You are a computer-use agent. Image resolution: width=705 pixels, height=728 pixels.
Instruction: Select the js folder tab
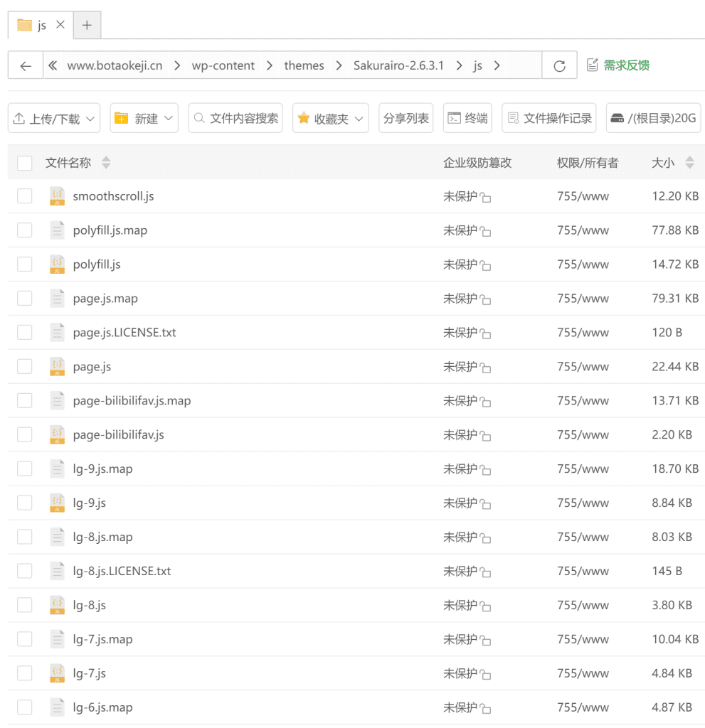[41, 25]
